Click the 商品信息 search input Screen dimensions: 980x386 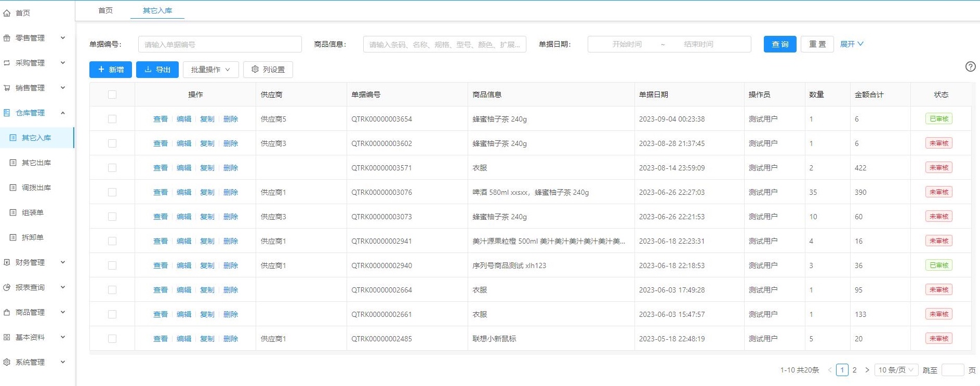[x=445, y=44]
